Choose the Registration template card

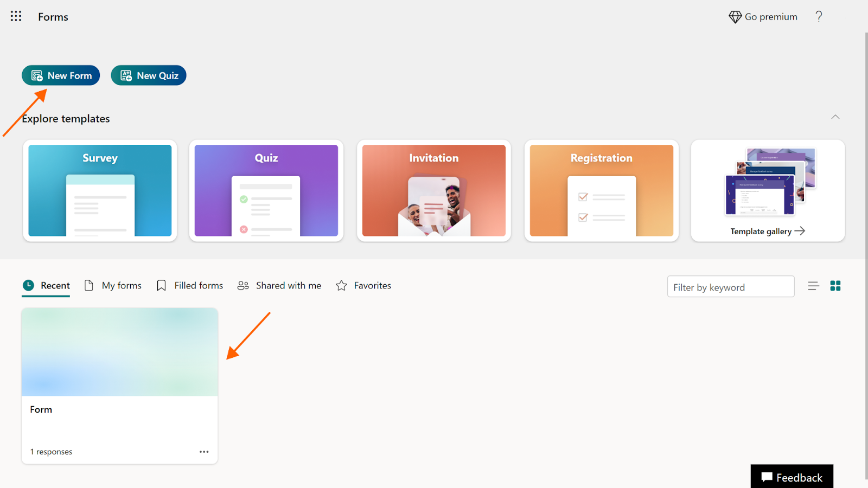click(x=602, y=190)
